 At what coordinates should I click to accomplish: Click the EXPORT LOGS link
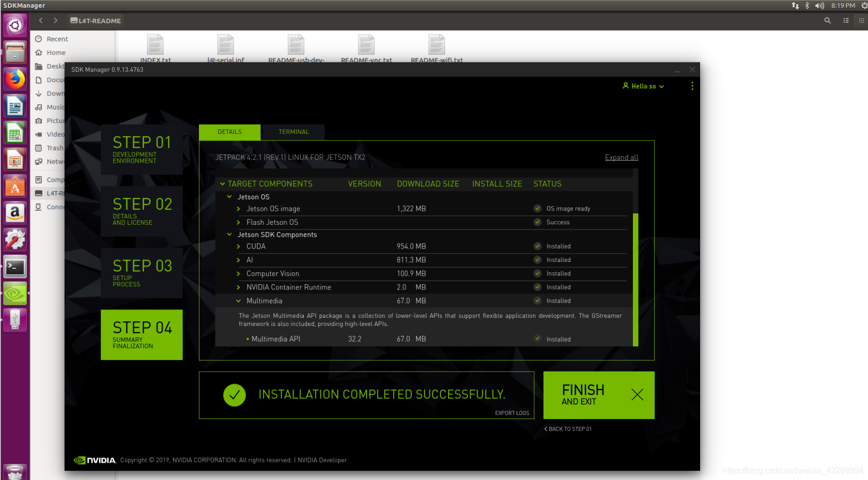click(512, 413)
